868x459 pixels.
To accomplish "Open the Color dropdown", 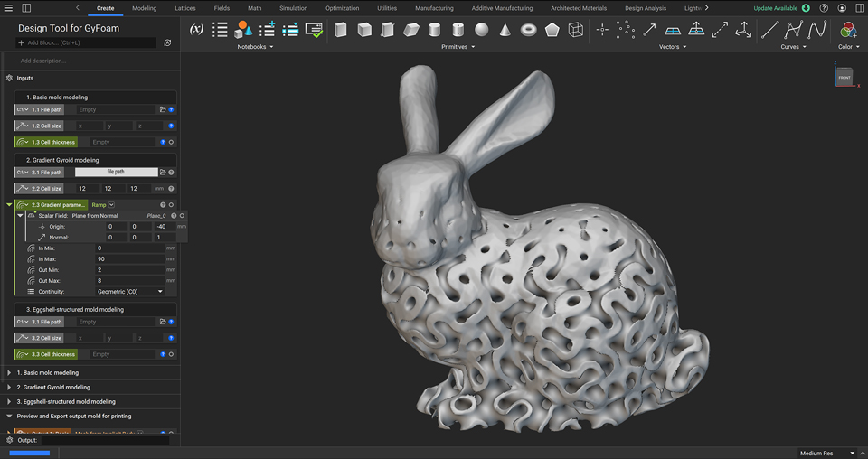I will point(849,47).
